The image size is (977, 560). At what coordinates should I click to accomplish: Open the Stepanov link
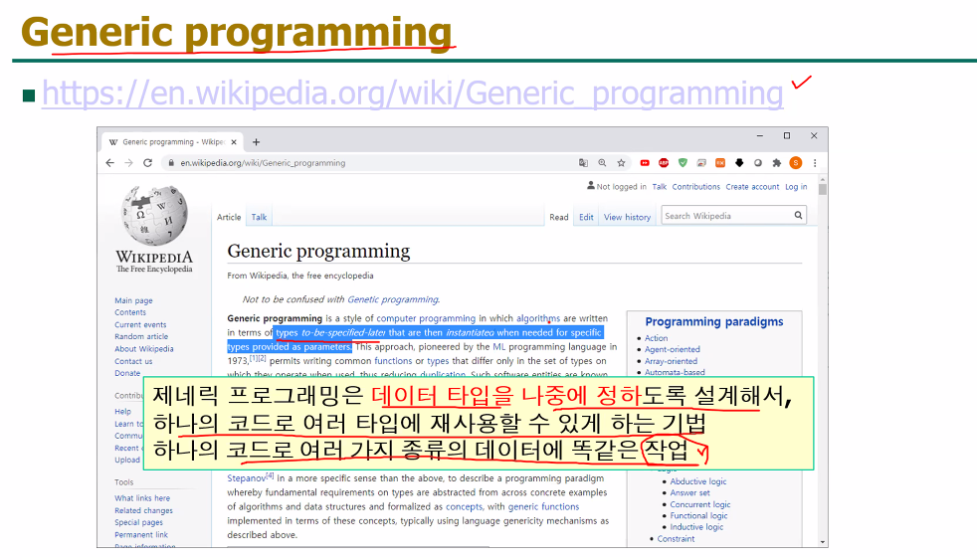pos(246,478)
